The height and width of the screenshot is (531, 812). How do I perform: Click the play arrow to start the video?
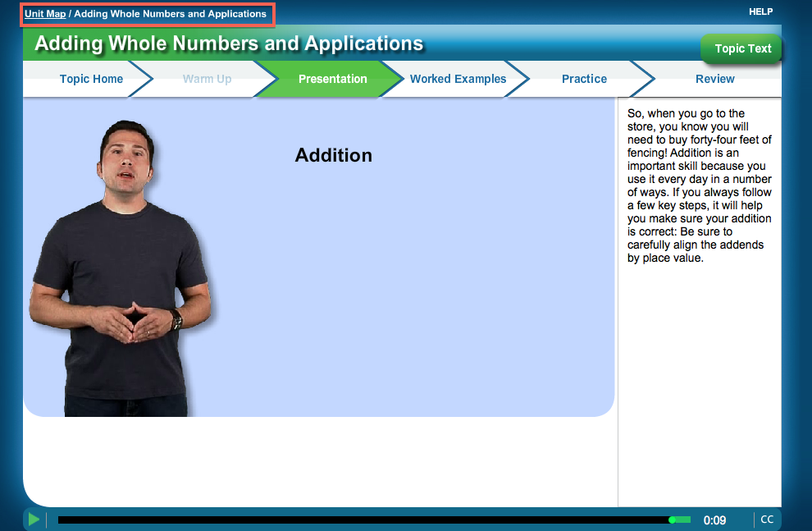tap(34, 519)
